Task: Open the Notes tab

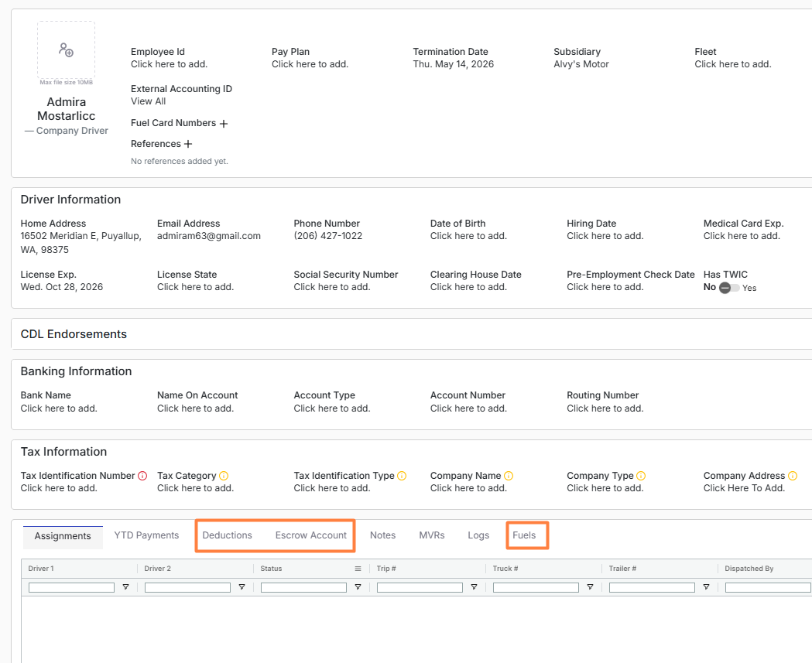Action: (382, 535)
